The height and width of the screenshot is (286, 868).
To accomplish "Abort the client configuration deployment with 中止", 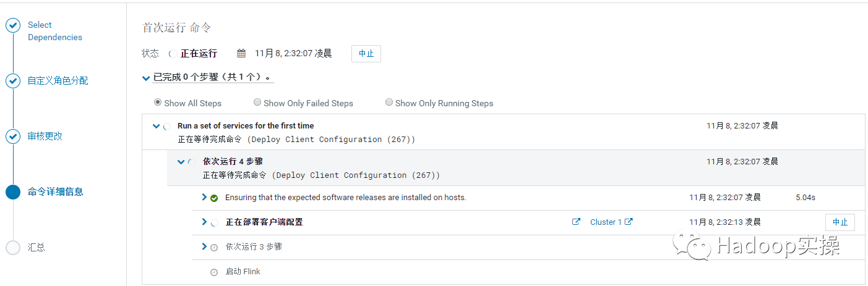I will [840, 222].
